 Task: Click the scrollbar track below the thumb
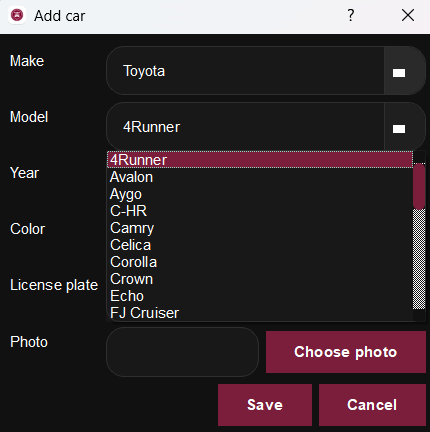coord(419,259)
